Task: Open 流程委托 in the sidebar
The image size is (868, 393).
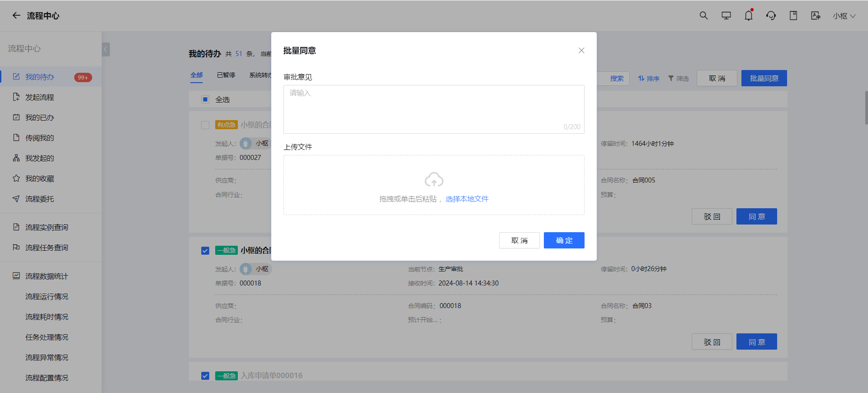Action: [51, 199]
